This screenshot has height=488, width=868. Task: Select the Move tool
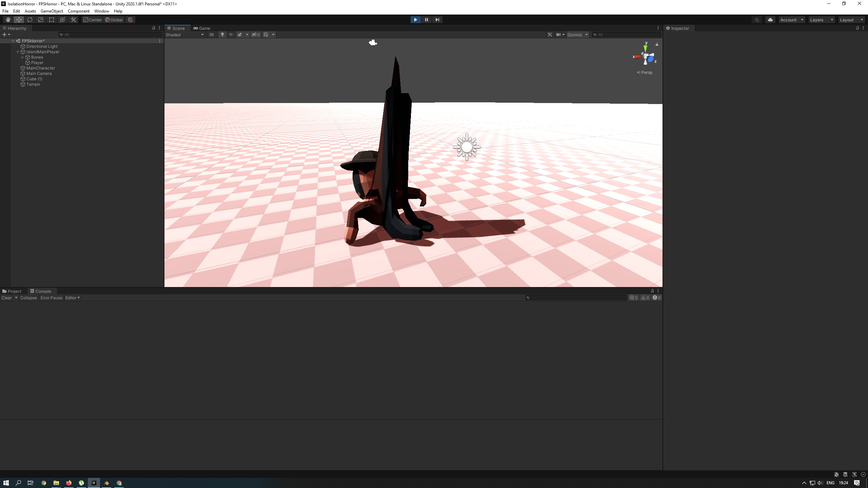coord(19,20)
